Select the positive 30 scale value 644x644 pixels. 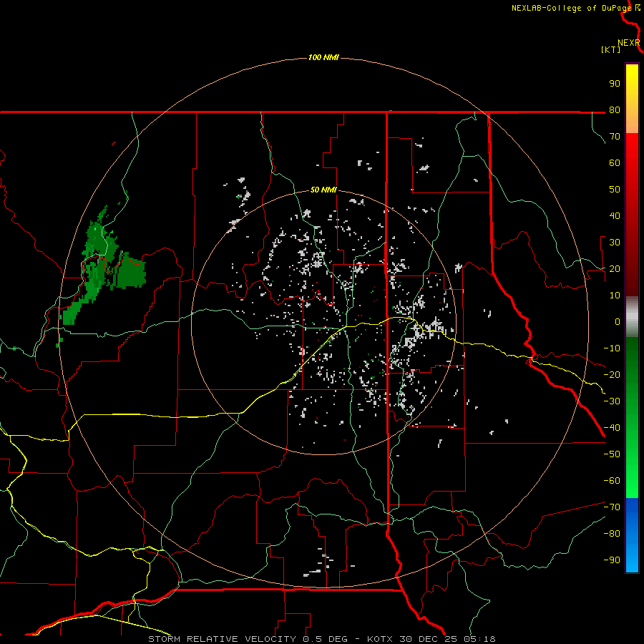615,243
